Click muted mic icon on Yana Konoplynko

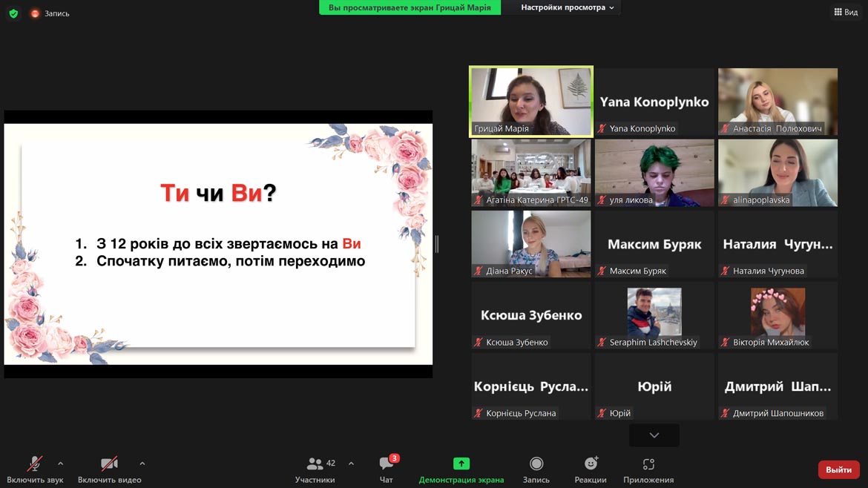(x=602, y=128)
